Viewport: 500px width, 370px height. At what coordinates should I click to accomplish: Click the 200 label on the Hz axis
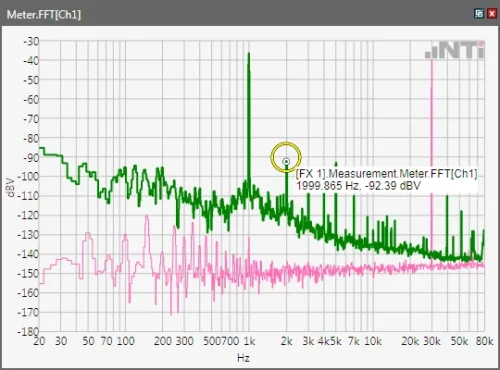[x=163, y=341]
